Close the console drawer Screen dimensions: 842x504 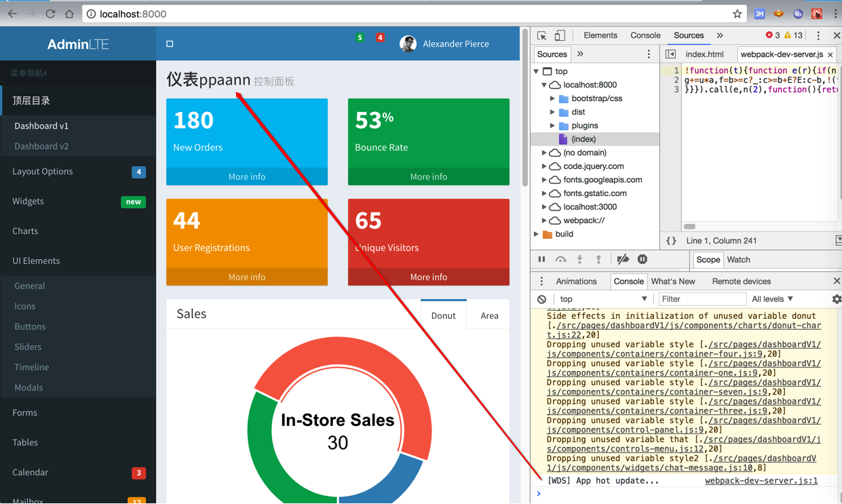click(837, 282)
